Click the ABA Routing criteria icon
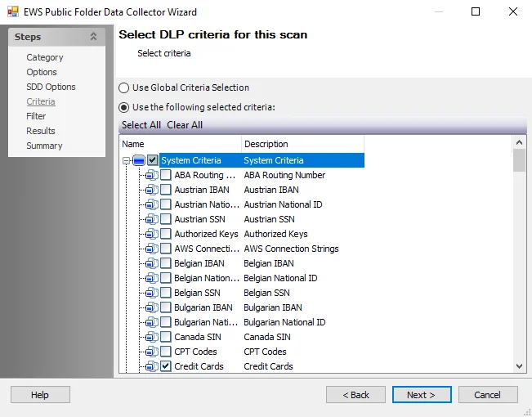Screen dimensions: 532x417 [152, 175]
